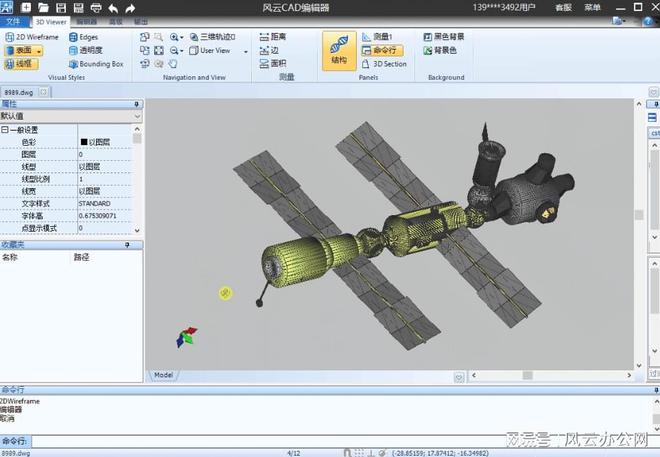Toggle the 命令行 command line panel
660x457 pixels.
pos(384,50)
